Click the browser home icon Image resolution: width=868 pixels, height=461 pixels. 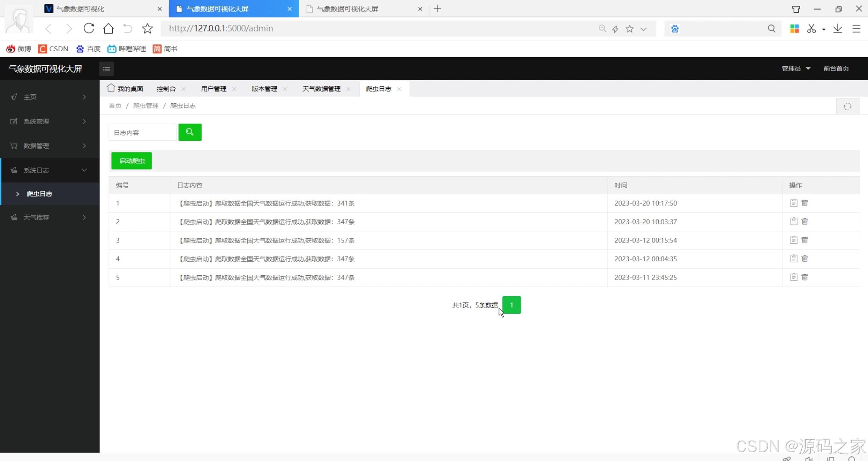[x=108, y=28]
